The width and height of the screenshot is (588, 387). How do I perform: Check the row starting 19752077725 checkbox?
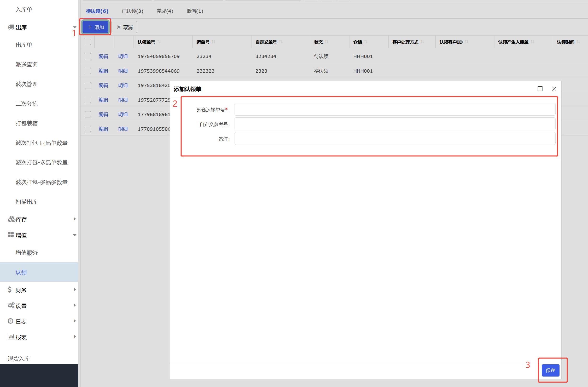click(88, 100)
